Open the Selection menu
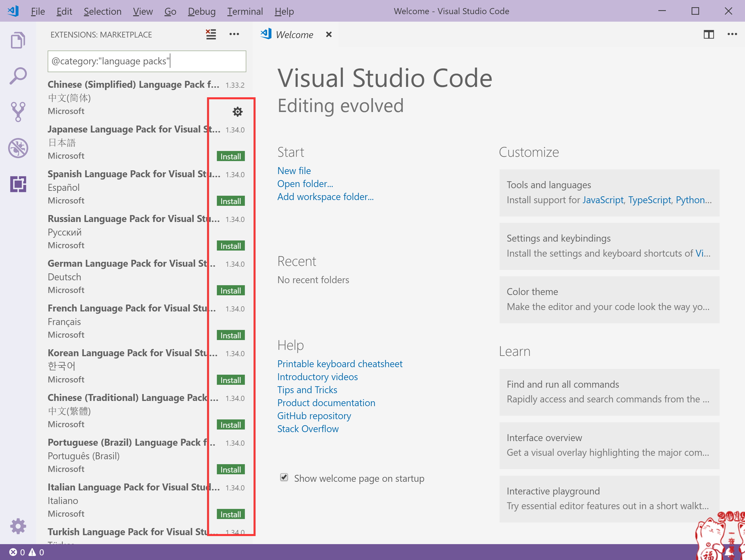Image resolution: width=745 pixels, height=560 pixels. pos(103,12)
